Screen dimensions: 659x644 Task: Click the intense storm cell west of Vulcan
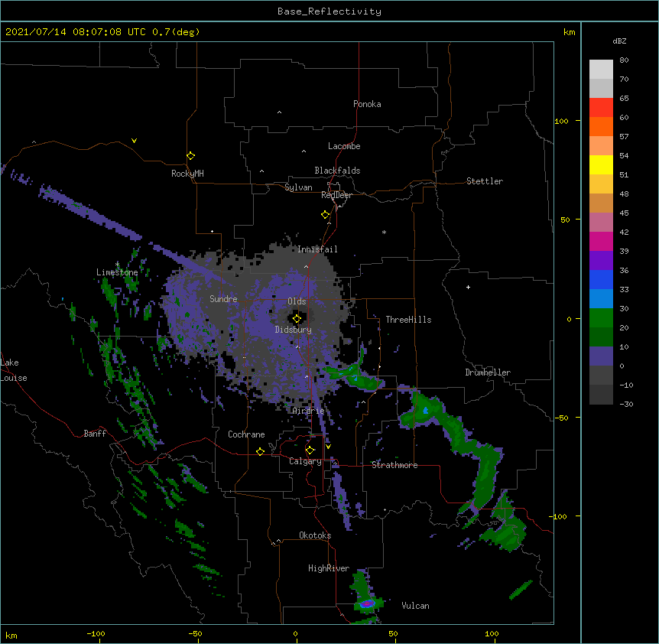click(x=367, y=603)
